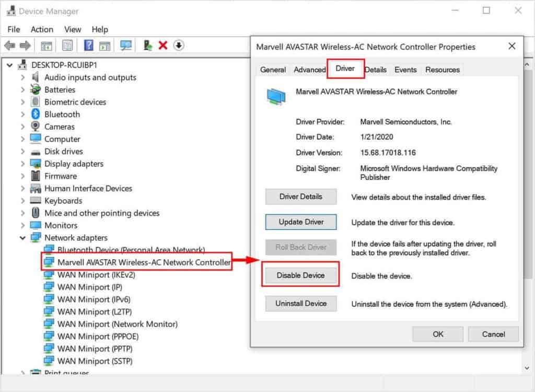Collapse the Network adapters category
Screen dimensions: 535x392
point(22,237)
